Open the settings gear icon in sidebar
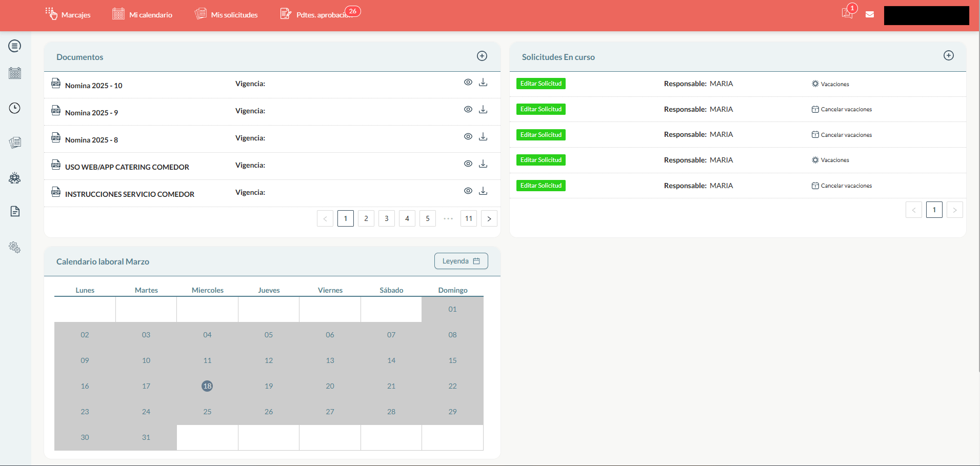This screenshot has width=980, height=466. 15,248
